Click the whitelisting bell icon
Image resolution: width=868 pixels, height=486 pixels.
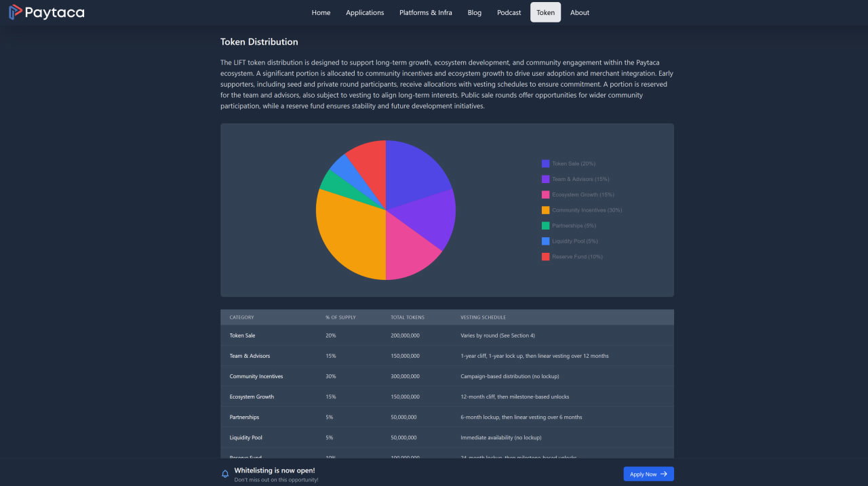[225, 474]
